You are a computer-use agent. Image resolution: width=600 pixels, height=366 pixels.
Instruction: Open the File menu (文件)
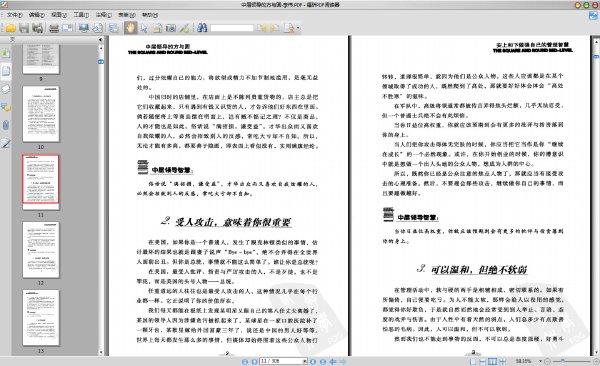pos(15,15)
